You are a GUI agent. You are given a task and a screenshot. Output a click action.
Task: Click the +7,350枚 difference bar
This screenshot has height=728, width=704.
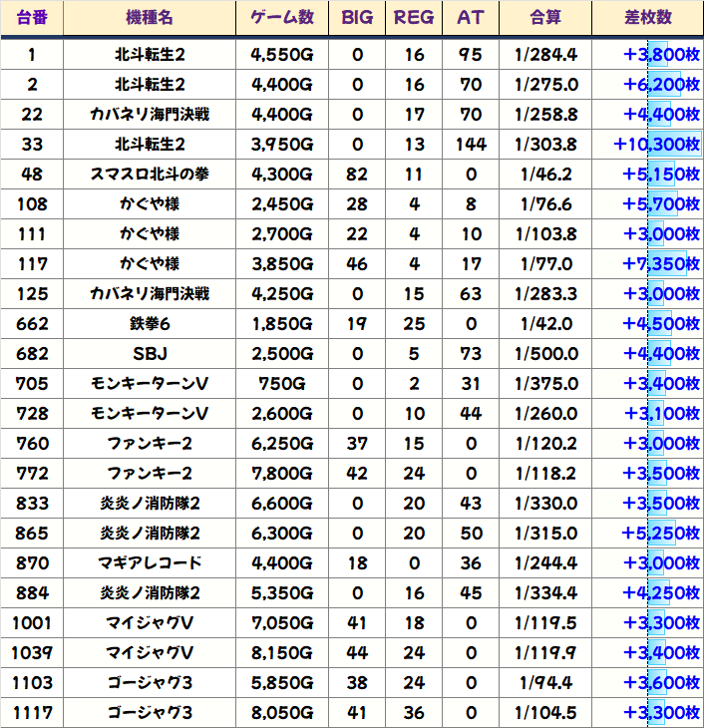coord(660,264)
